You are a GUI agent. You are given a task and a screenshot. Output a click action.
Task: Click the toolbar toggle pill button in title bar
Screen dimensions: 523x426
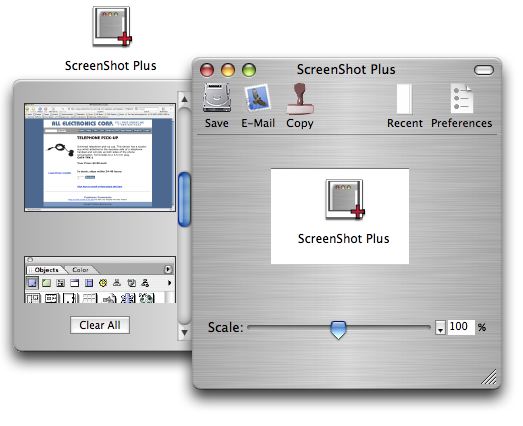484,70
